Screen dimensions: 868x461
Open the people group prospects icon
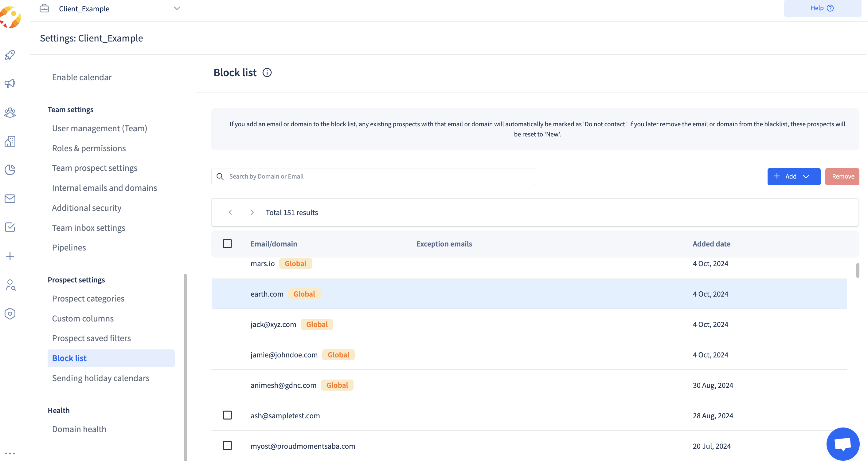click(10, 112)
